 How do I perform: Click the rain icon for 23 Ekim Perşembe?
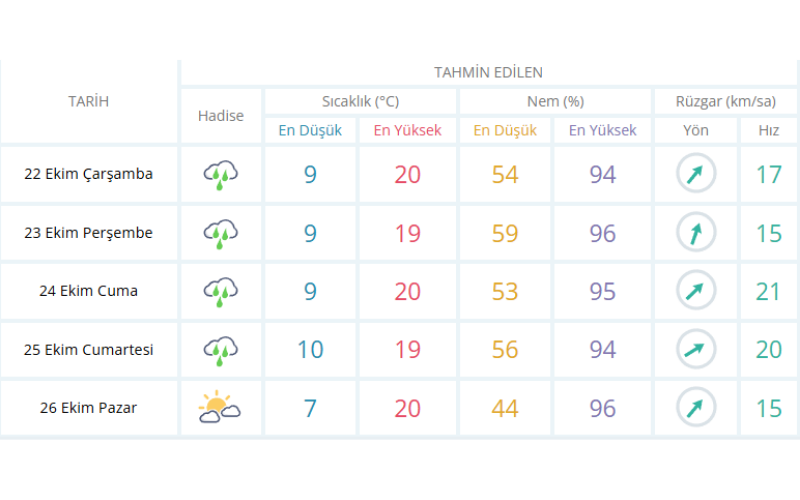(221, 233)
